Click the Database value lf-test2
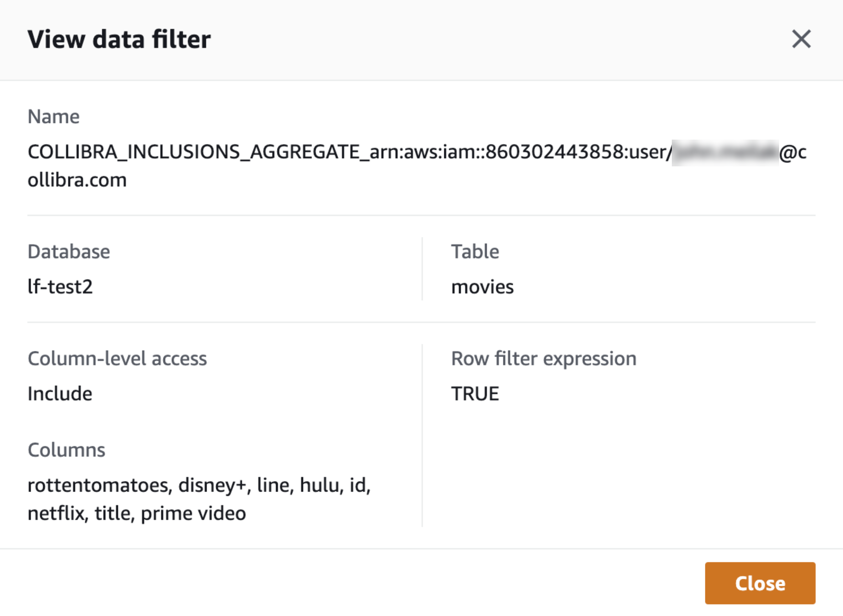 pos(61,287)
